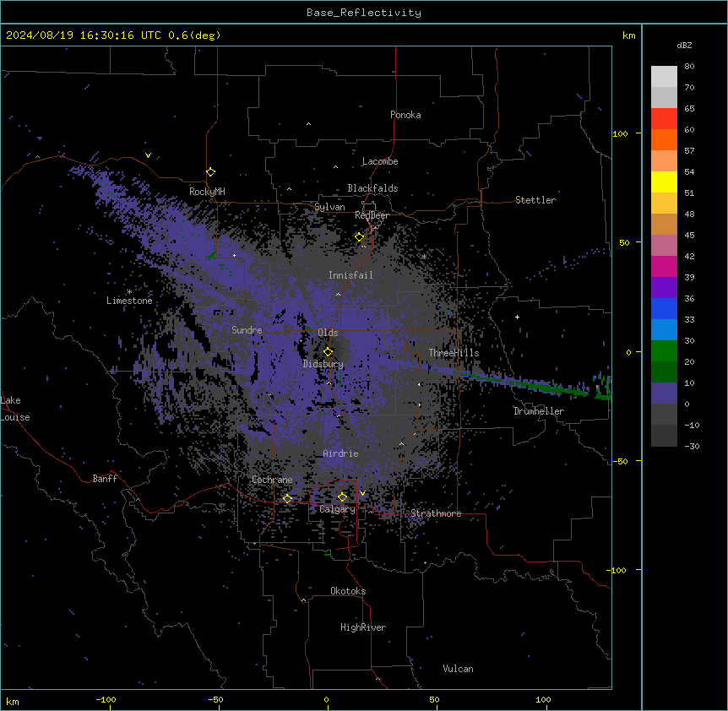
Task: Click the Ponoka city label
Action: click(405, 115)
